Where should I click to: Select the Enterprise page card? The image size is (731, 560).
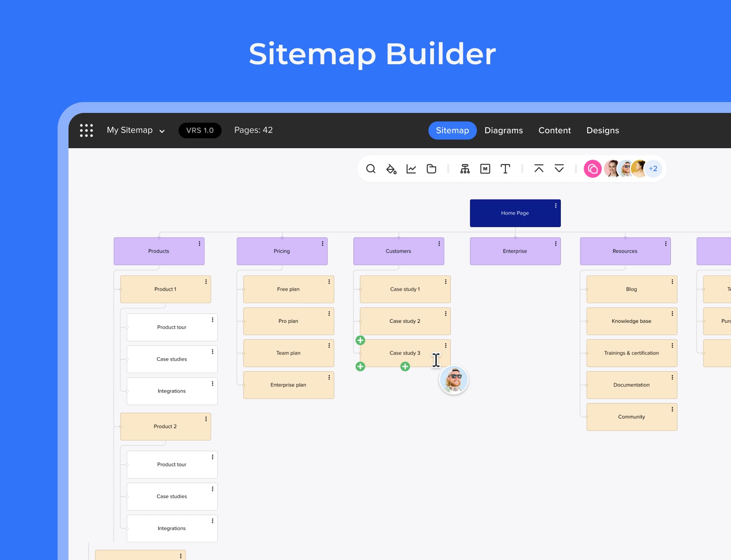pos(515,251)
